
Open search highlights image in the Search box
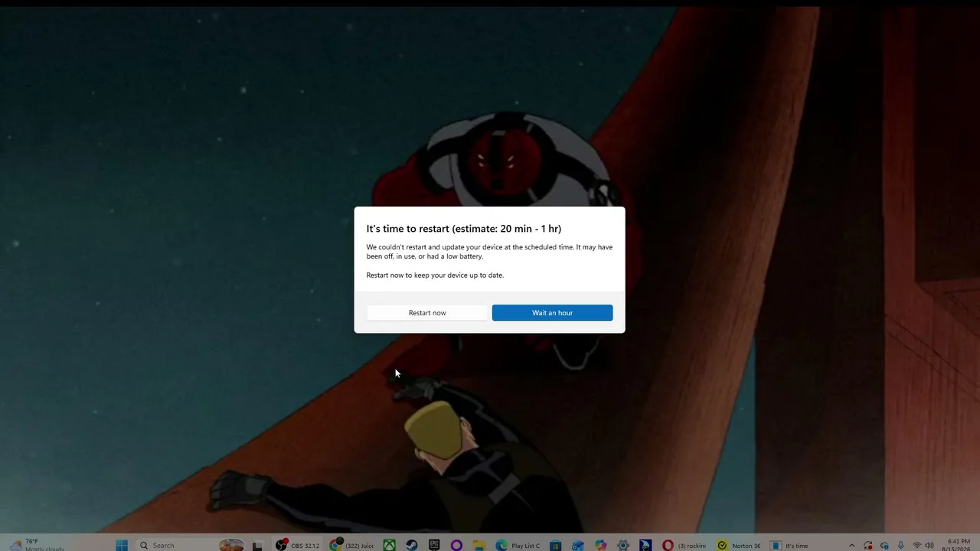coord(231,545)
